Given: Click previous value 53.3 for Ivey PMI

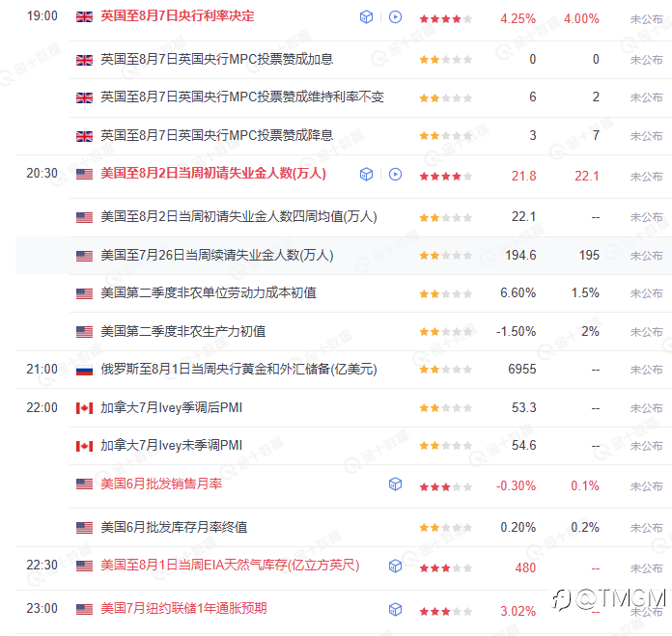Looking at the screenshot, I should tap(523, 407).
